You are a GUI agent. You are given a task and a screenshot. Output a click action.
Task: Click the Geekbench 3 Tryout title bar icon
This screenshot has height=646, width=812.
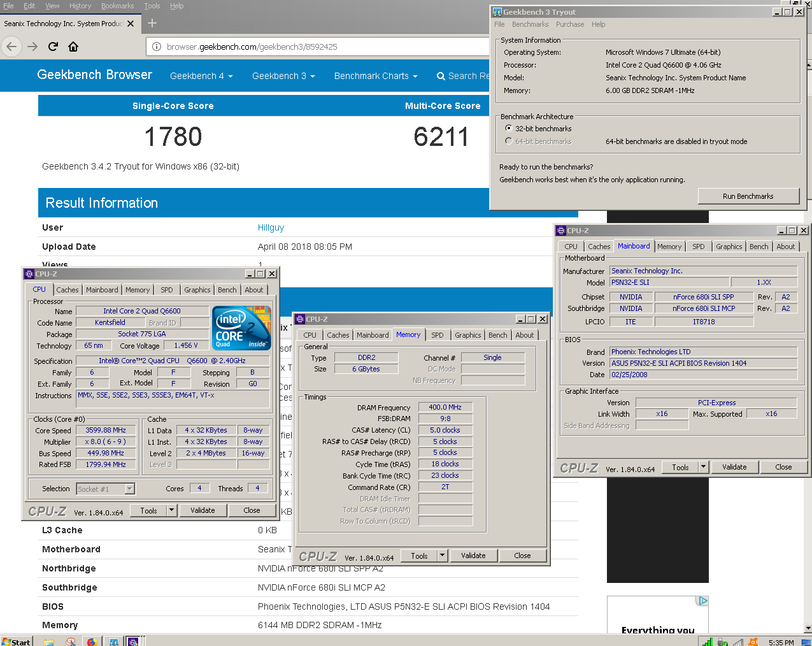497,11
